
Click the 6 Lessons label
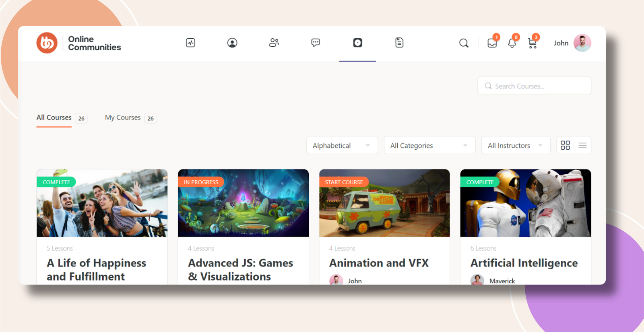[x=483, y=248]
